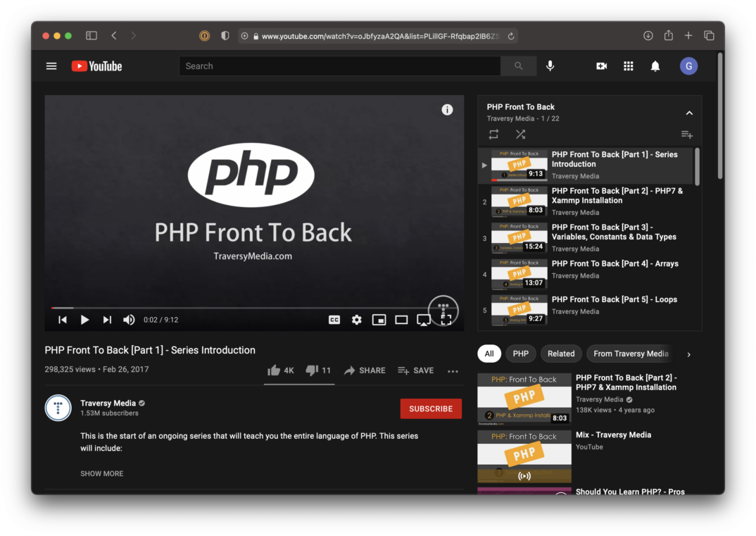
Task: Expand the video description with SHOW MORE
Action: [x=101, y=473]
